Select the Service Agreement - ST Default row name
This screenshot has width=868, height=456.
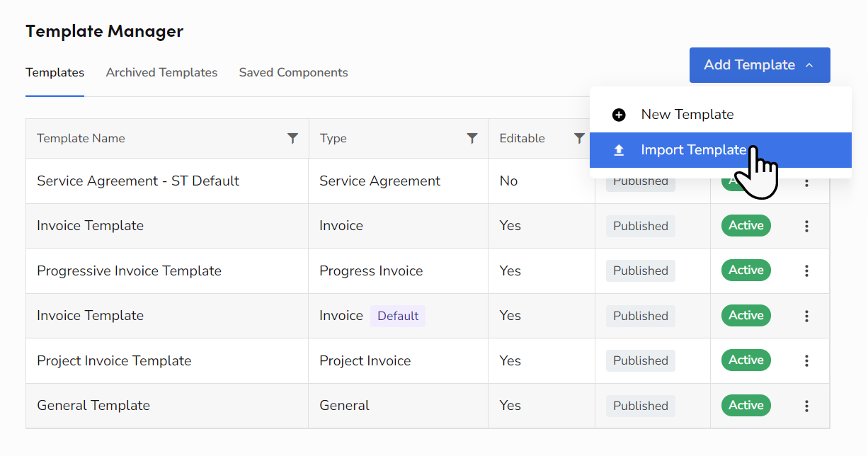tap(138, 181)
